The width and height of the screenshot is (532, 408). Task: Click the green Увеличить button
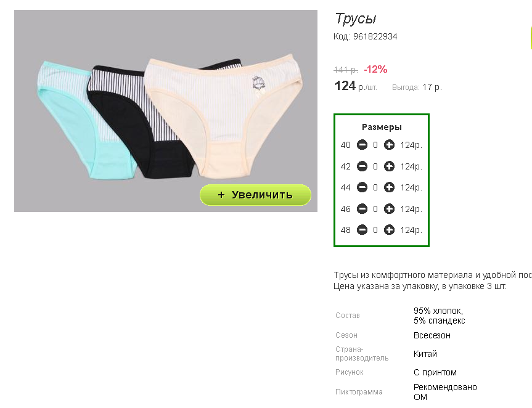tap(255, 195)
